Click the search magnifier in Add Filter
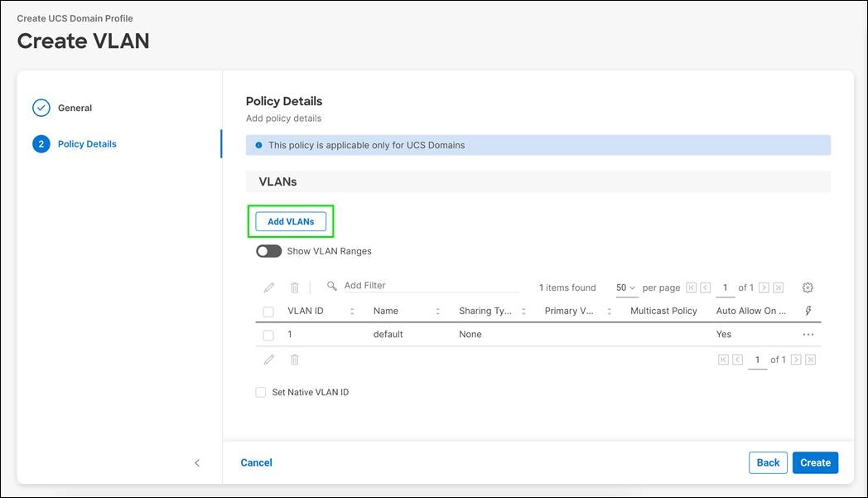The height and width of the screenshot is (498, 868). (330, 285)
